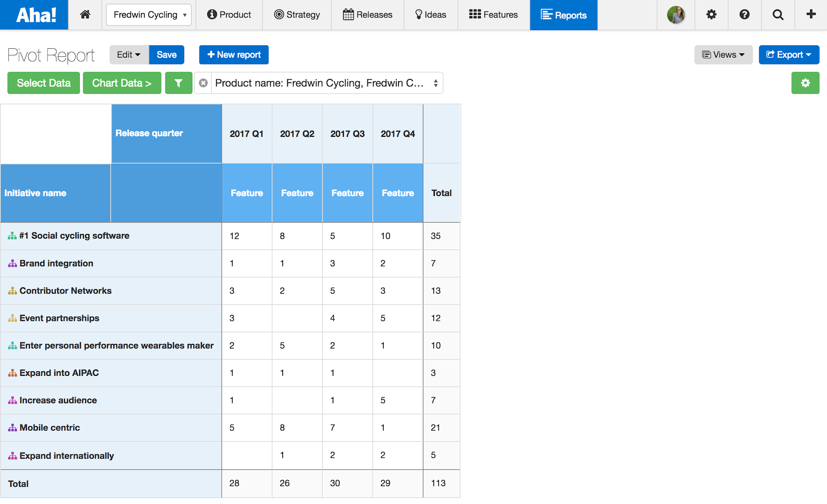Image resolution: width=827 pixels, height=504 pixels.
Task: Click the Strategy target icon
Action: click(278, 14)
